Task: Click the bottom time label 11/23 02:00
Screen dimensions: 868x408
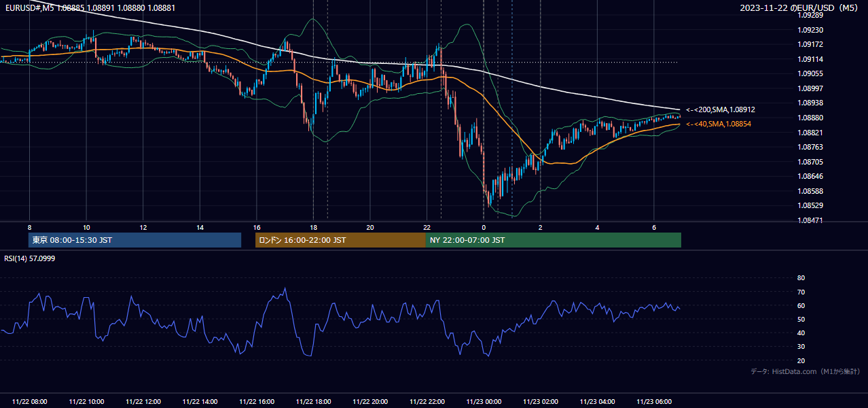Action: pyautogui.click(x=541, y=402)
